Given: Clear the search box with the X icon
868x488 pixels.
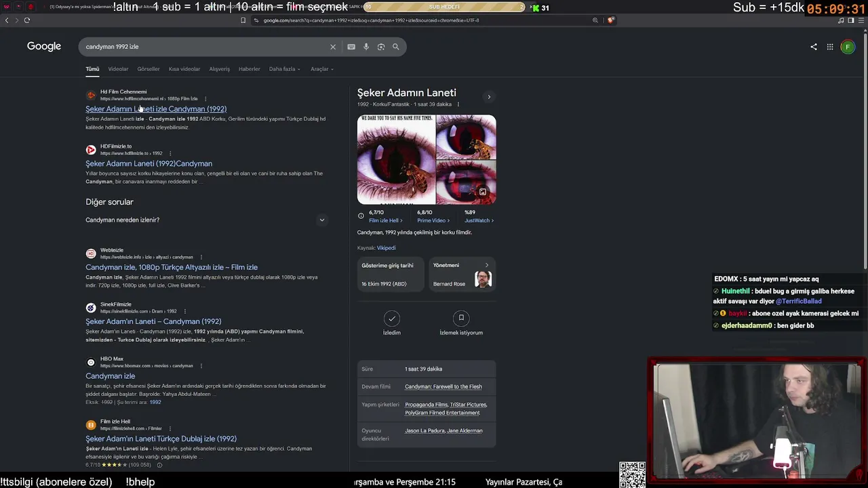Looking at the screenshot, I should (x=333, y=47).
